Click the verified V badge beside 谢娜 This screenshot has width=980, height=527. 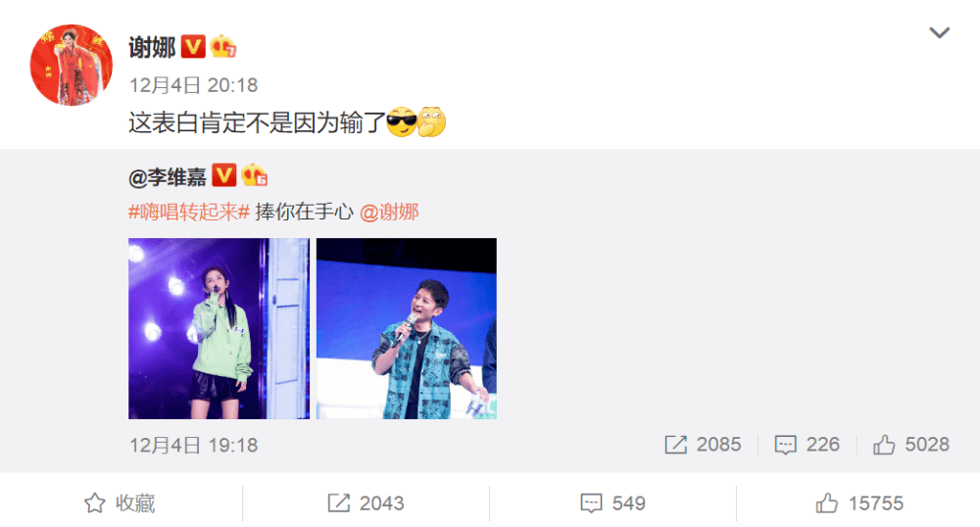(193, 47)
